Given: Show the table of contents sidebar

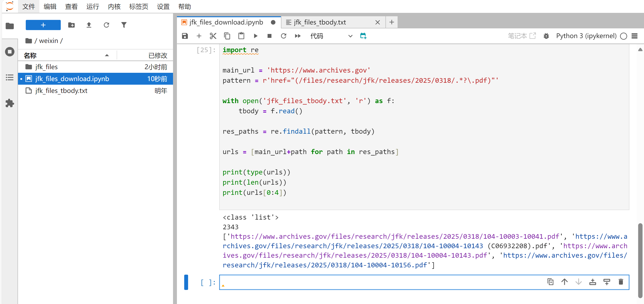Looking at the screenshot, I should (x=9, y=77).
